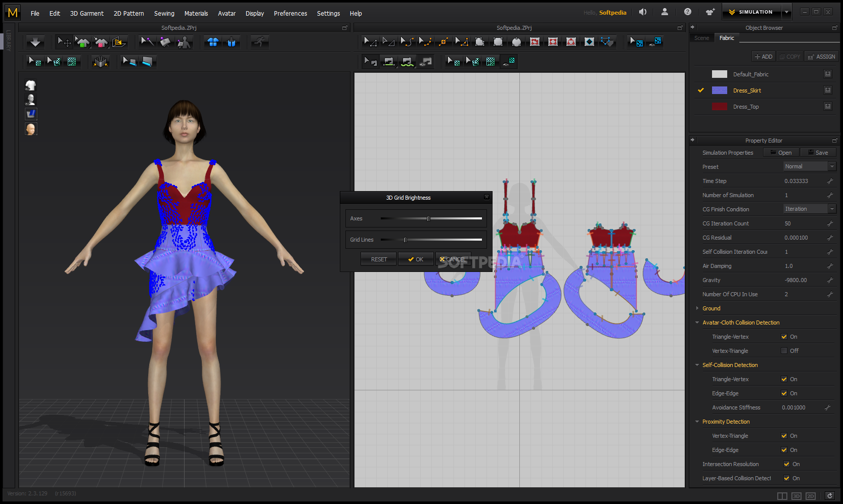Viewport: 843px width, 504px height.
Task: Choose the Internal Polygon/Line tool
Action: pos(535,42)
